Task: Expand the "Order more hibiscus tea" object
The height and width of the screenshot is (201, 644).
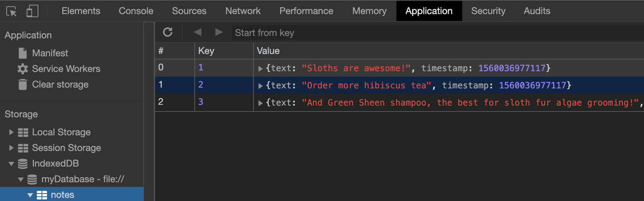Action: point(260,86)
